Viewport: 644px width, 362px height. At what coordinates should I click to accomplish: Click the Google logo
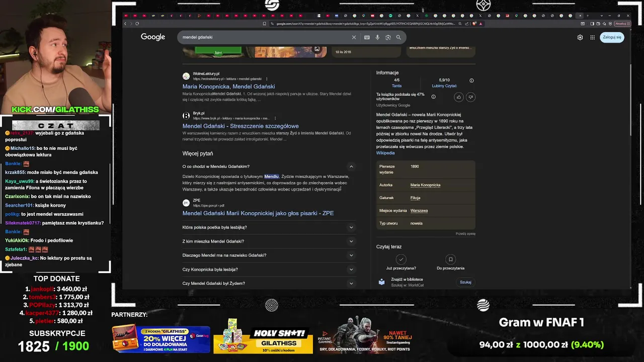pos(153,37)
